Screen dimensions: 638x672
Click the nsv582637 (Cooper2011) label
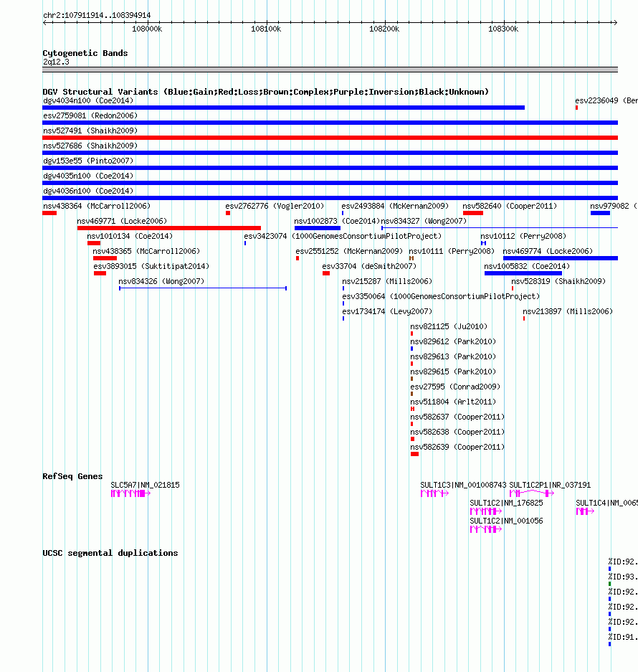click(457, 417)
